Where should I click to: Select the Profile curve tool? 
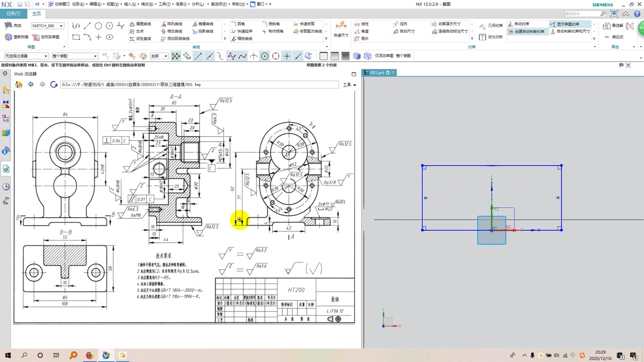pos(76,26)
